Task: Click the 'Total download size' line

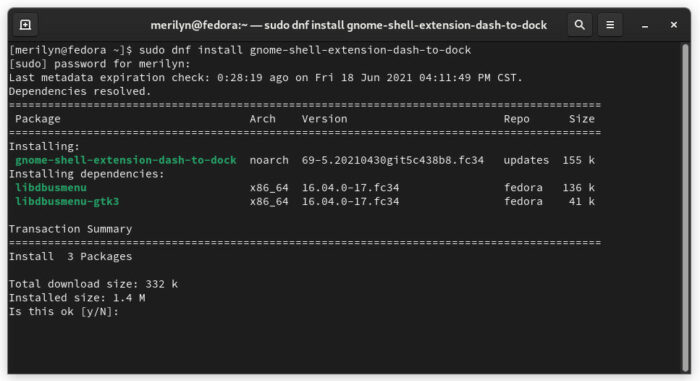Action: coord(93,284)
